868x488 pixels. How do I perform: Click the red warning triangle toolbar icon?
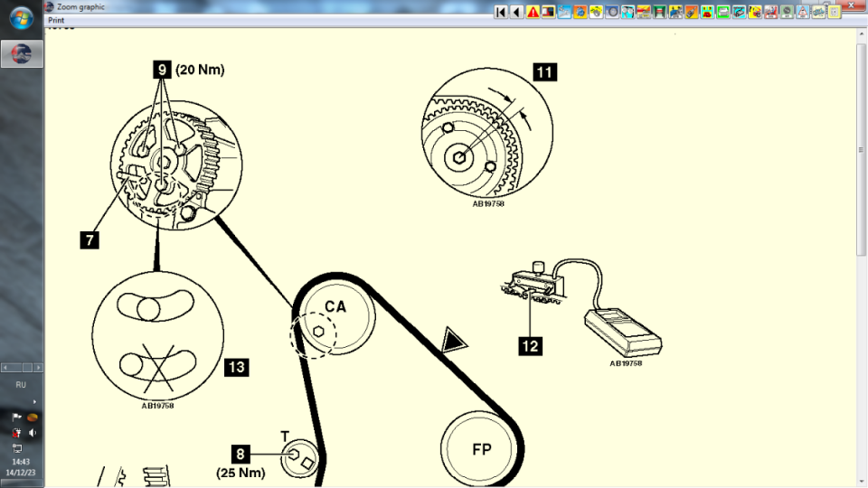click(x=533, y=12)
